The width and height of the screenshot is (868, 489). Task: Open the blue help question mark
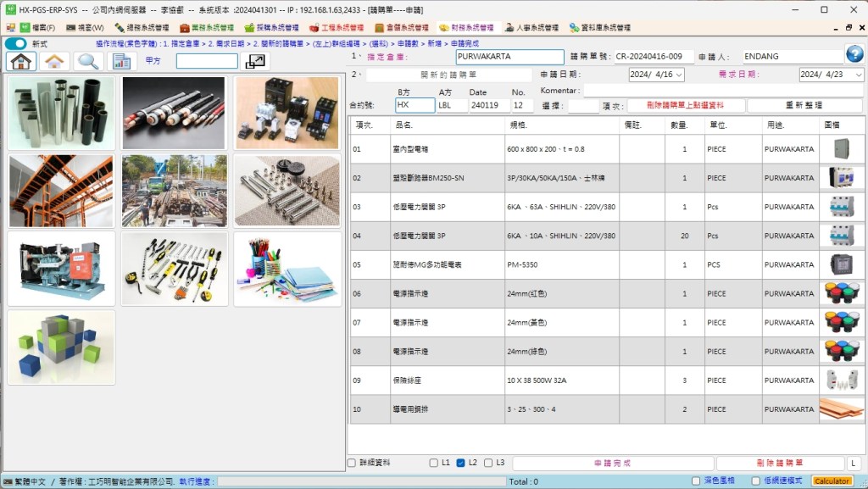coord(854,55)
